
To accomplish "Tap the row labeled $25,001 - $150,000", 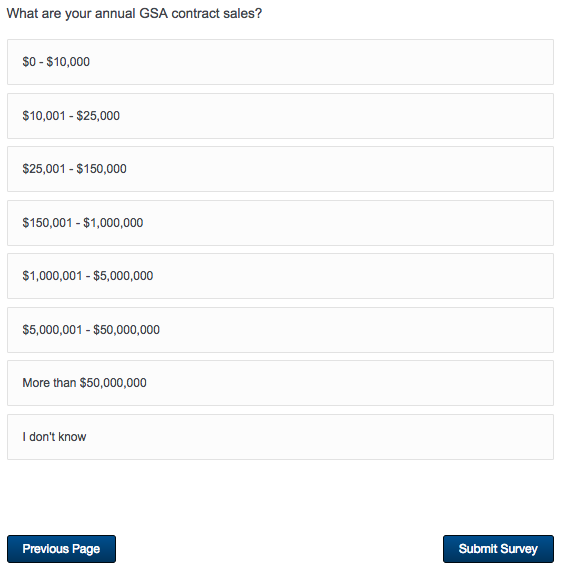I will [280, 169].
